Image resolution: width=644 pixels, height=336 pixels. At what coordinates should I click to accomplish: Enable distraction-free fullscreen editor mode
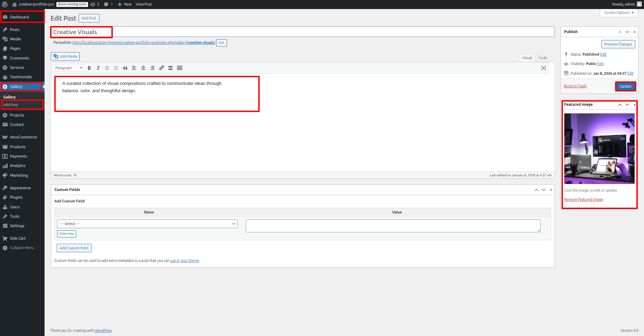[543, 68]
